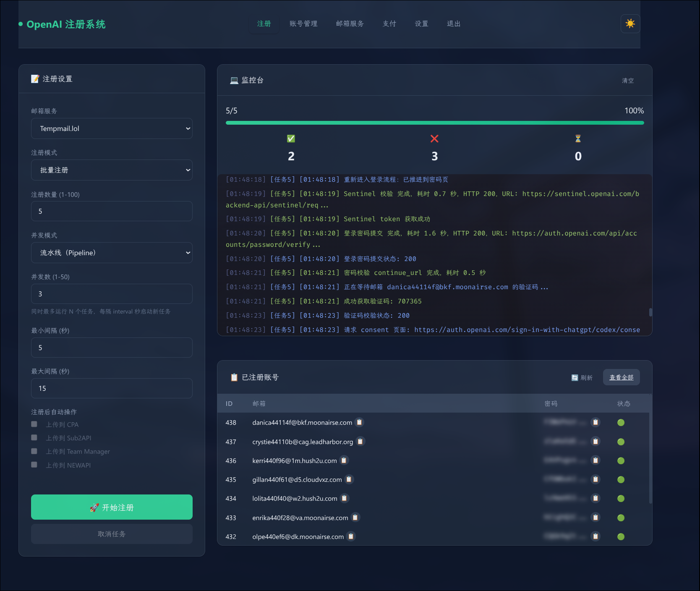Toggle light theme with sun icon

[630, 24]
